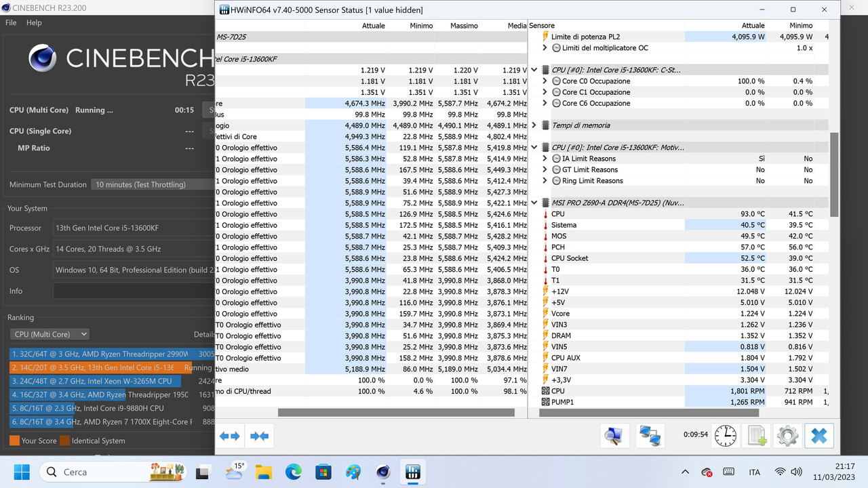Select Sistema temperature row
Screen dimensions: 868x488
click(x=678, y=225)
